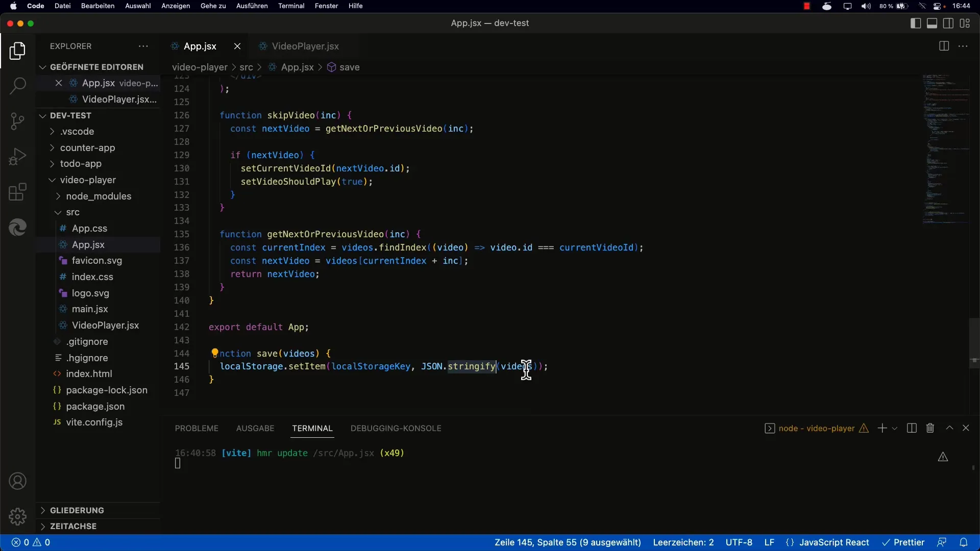Open the Edge browser tools icon
980x551 pixels.
pos(17,228)
